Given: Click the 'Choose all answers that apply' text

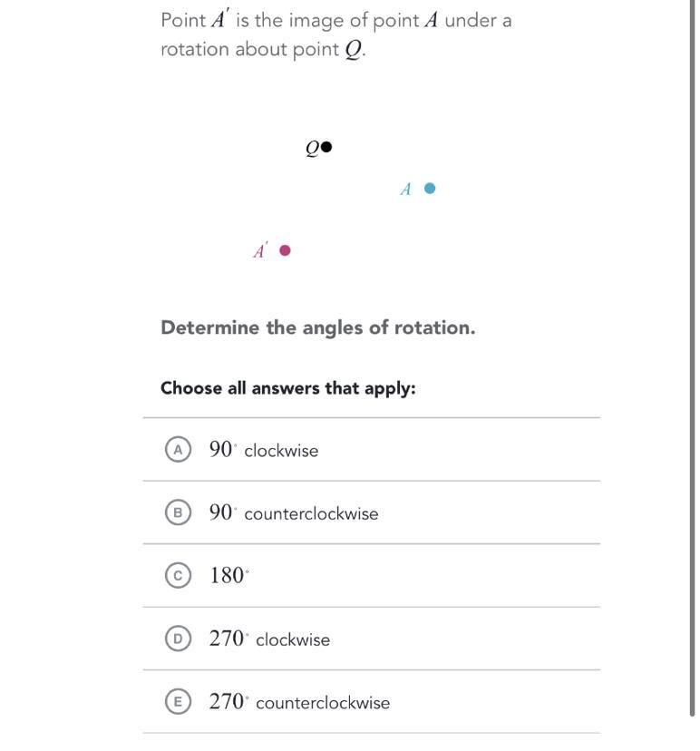Looking at the screenshot, I should (288, 388).
